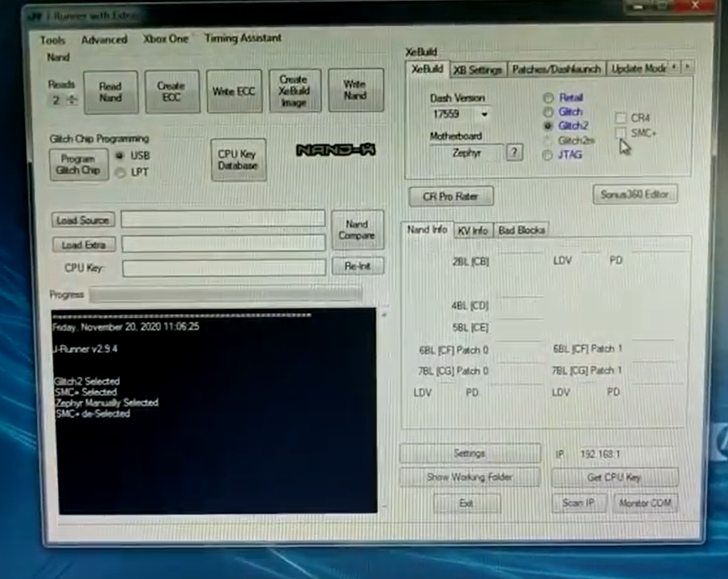Switch to the Nand Info tab
This screenshot has width=728, height=579.
point(427,230)
